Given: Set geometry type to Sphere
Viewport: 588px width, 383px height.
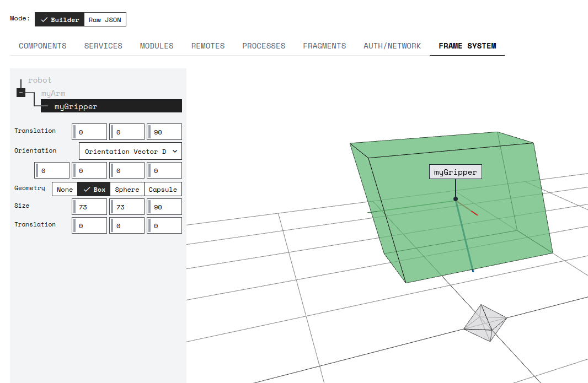Looking at the screenshot, I should pos(127,190).
